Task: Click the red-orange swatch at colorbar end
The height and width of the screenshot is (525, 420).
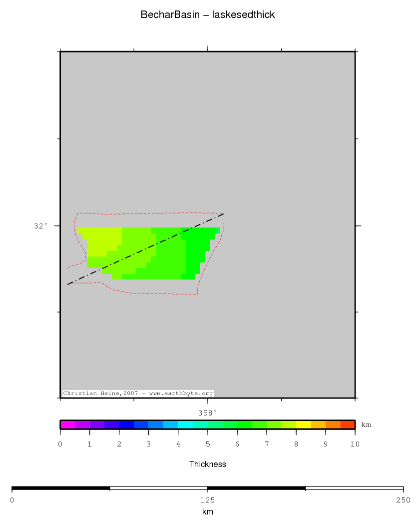Action: (348, 424)
